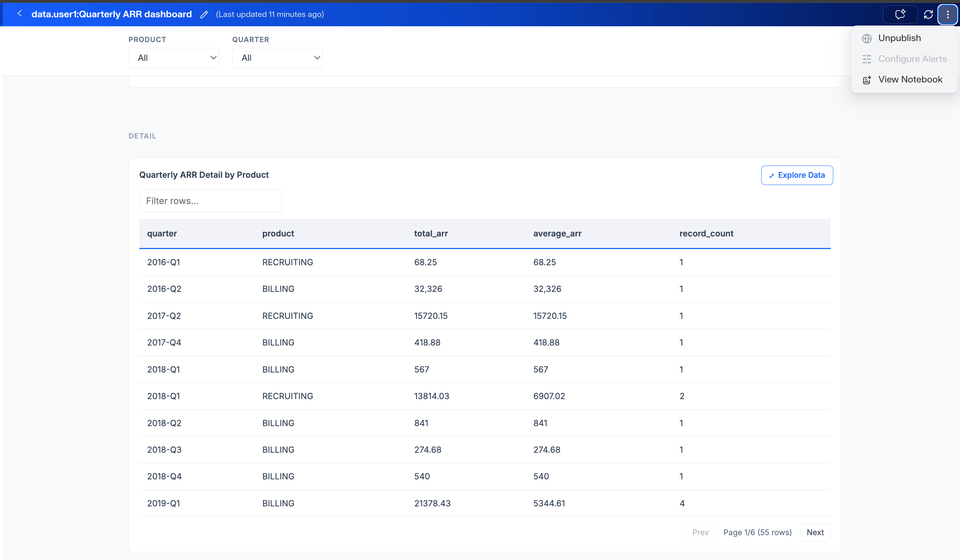960x560 pixels.
Task: Select the 2019-Q1 quarter cell
Action: 163,503
